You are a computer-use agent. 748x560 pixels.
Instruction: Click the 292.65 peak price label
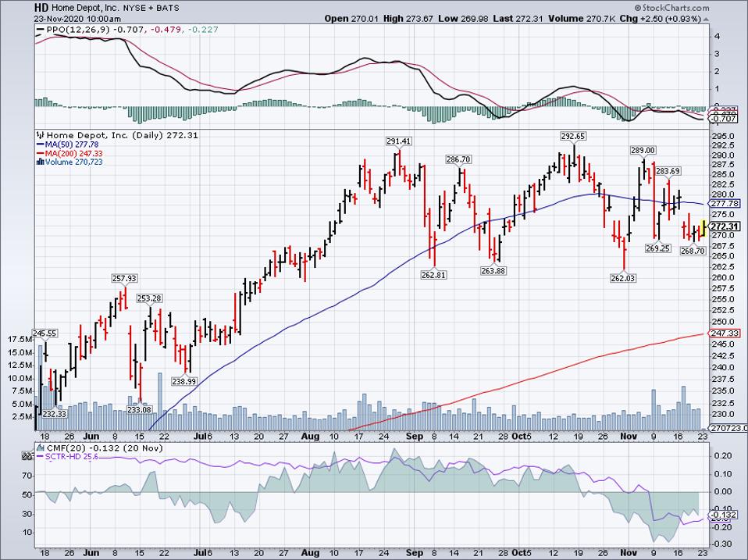572,136
